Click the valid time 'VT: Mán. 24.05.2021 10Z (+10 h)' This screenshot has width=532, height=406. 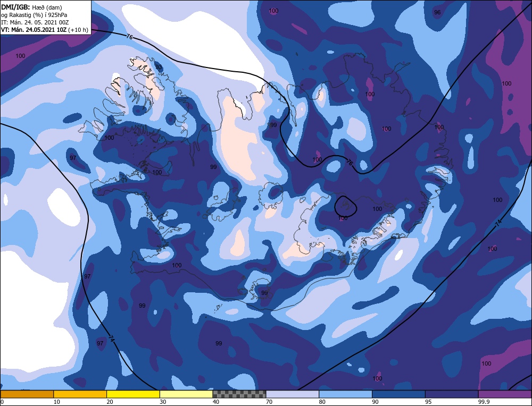tap(45, 30)
